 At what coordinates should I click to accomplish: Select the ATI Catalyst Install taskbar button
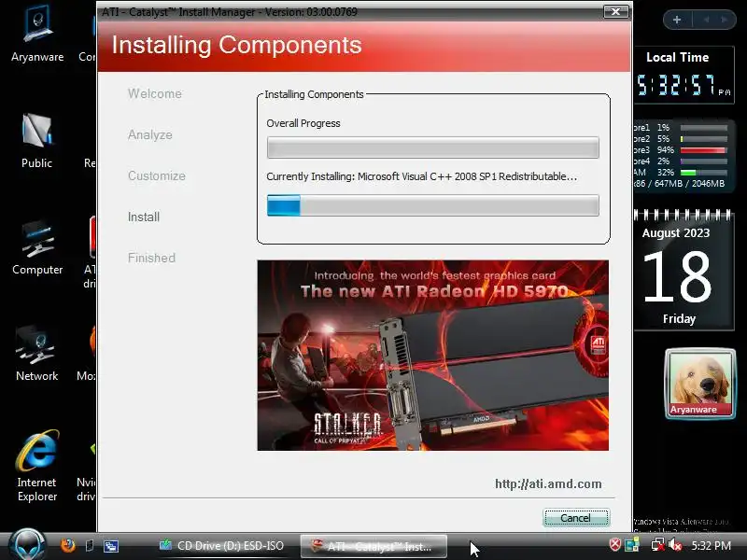pyautogui.click(x=373, y=546)
